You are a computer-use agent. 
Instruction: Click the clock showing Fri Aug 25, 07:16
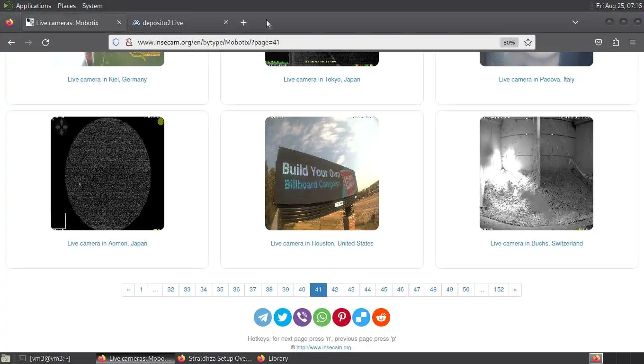[618, 6]
